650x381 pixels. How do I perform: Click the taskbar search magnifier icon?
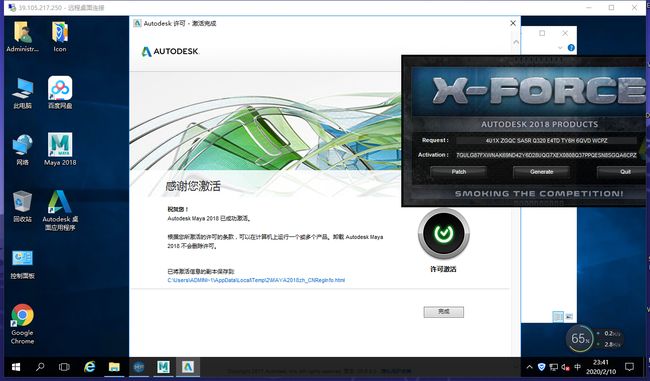(40, 367)
